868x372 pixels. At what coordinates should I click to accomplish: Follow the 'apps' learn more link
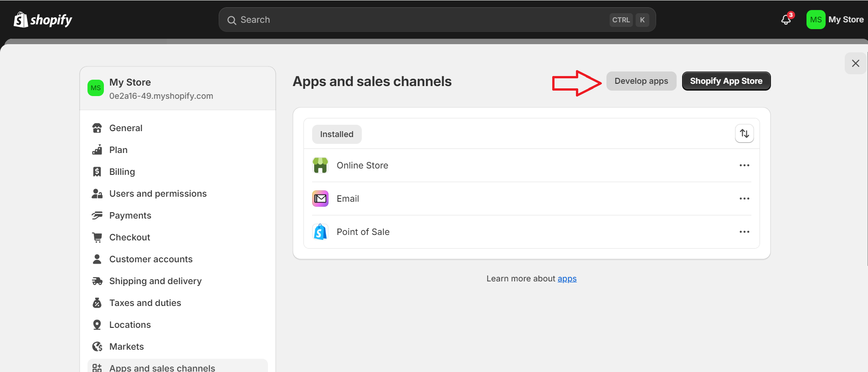point(567,279)
